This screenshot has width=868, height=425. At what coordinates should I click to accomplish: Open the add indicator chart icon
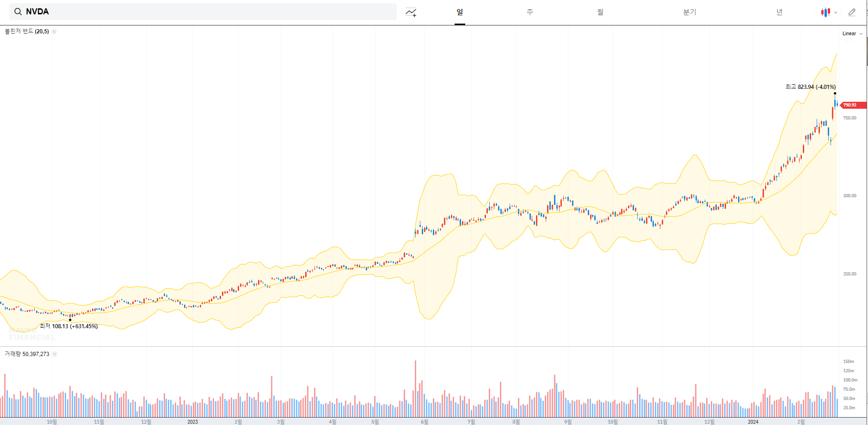click(411, 12)
